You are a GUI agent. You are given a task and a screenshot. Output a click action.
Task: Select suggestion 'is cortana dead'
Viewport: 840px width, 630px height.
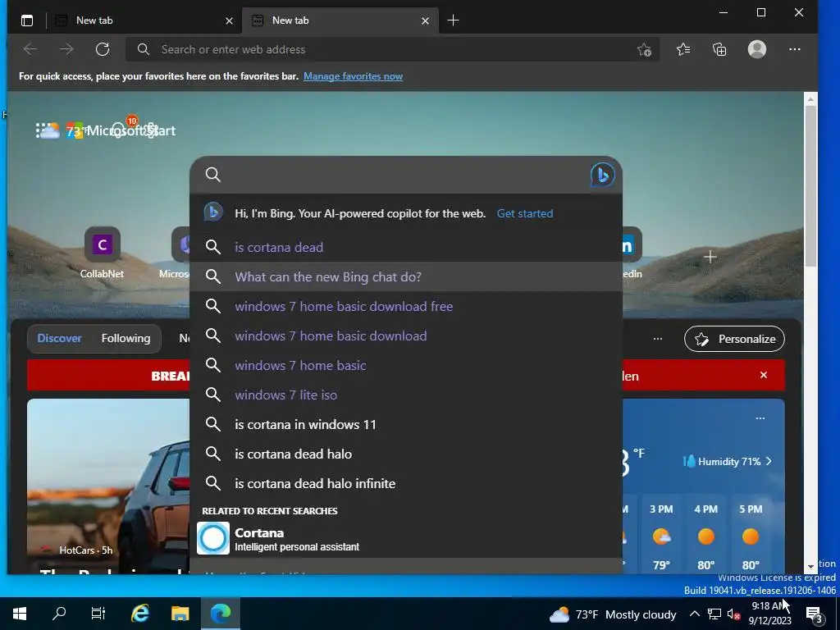click(x=405, y=247)
